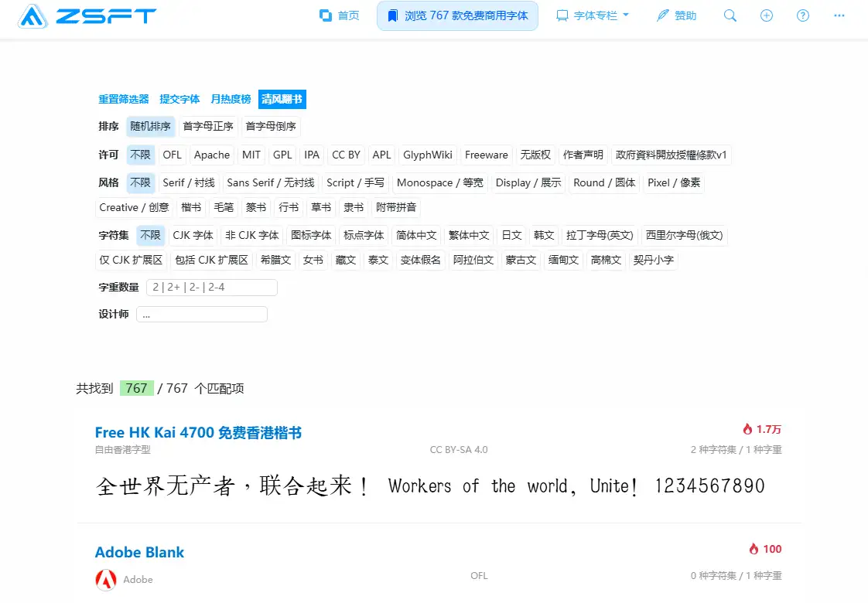
Task: Click the Adobe logo avatar
Action: tap(106, 579)
